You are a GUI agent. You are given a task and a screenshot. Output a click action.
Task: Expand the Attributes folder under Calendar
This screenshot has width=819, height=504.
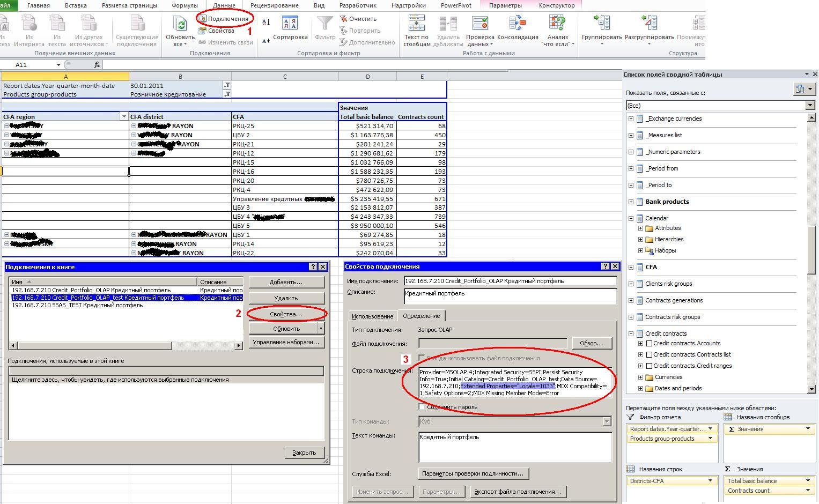640,228
